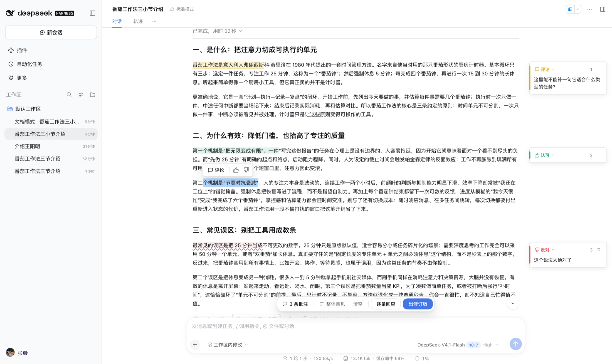Focus the message input field
The height and width of the screenshot is (364, 612).
(x=356, y=326)
